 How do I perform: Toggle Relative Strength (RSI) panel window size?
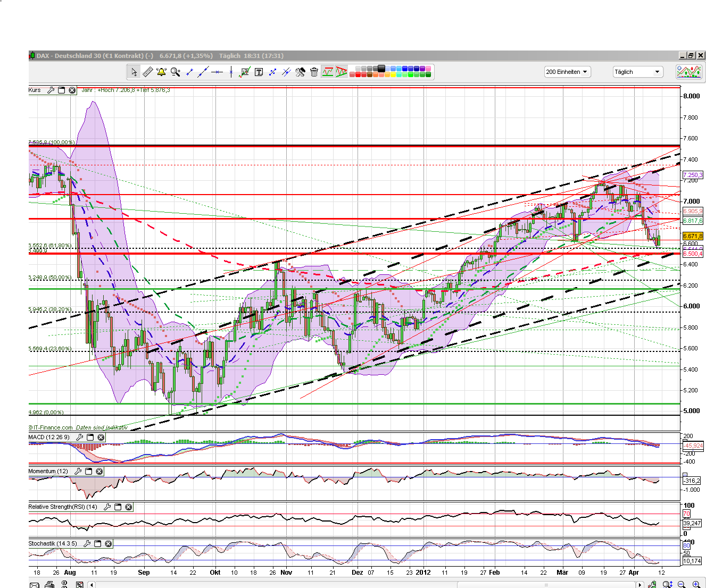tap(118, 507)
